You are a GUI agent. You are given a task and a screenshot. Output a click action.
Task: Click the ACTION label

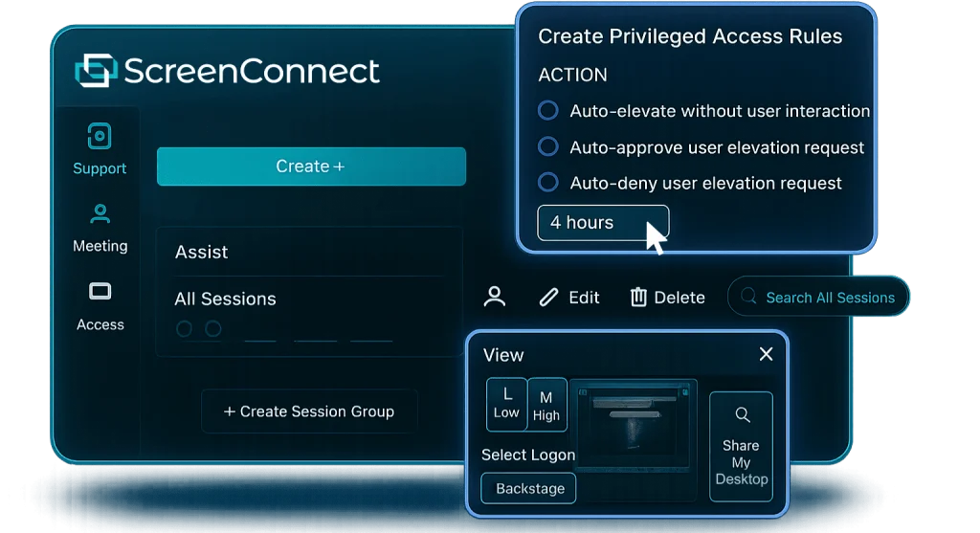coord(572,75)
